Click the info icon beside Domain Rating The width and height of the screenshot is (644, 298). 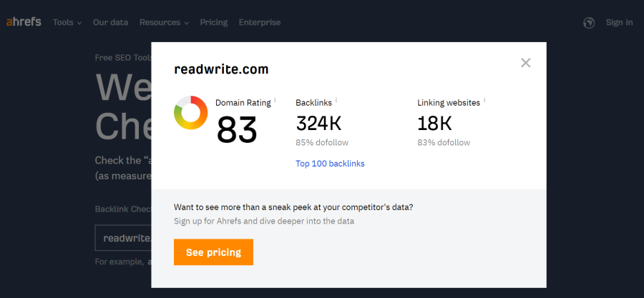click(275, 101)
